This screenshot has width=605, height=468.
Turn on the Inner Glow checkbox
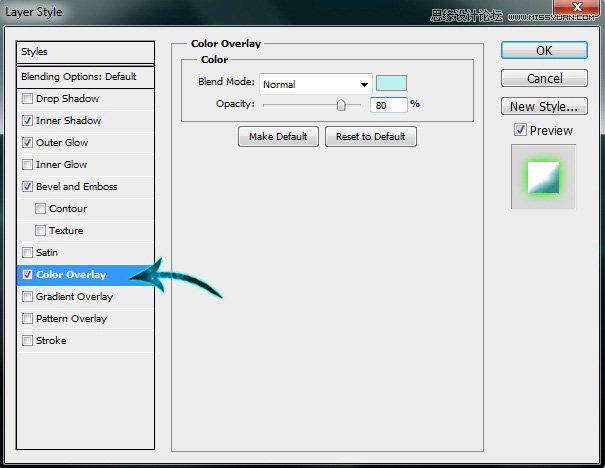(27, 165)
